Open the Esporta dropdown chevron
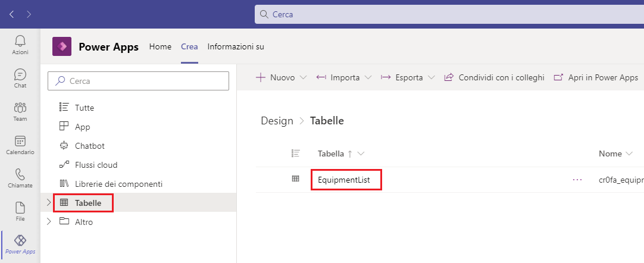644x263 pixels. [431, 77]
